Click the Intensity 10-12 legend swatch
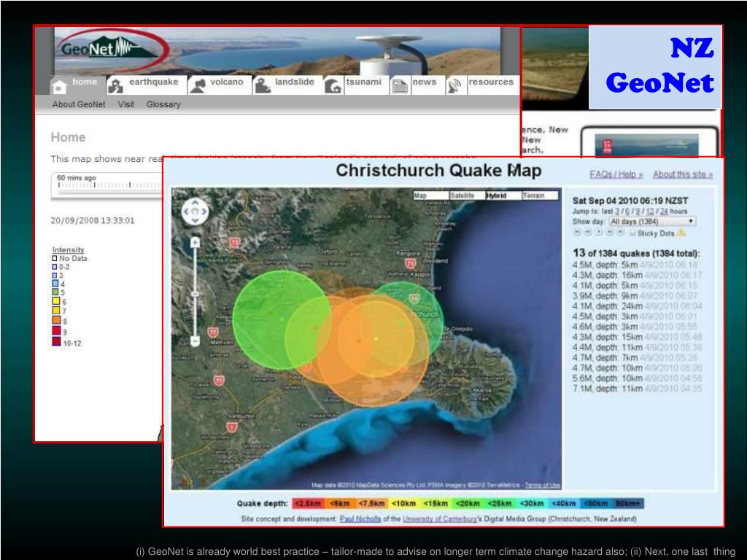The image size is (747, 560). [x=56, y=341]
